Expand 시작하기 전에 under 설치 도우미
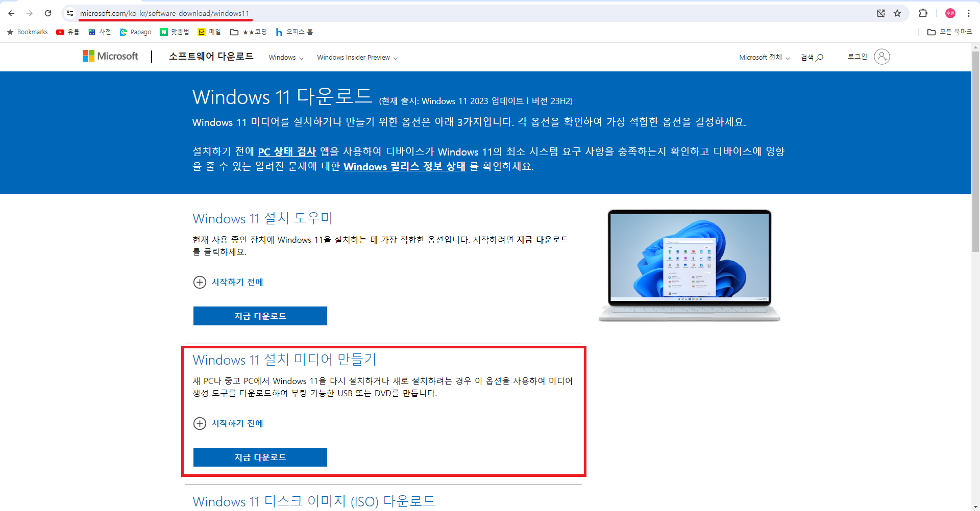 coord(228,282)
